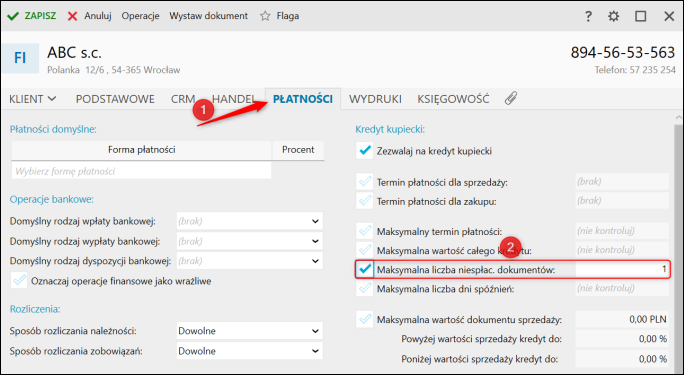
Task: Open settings with the gear icon
Action: pyautogui.click(x=613, y=17)
